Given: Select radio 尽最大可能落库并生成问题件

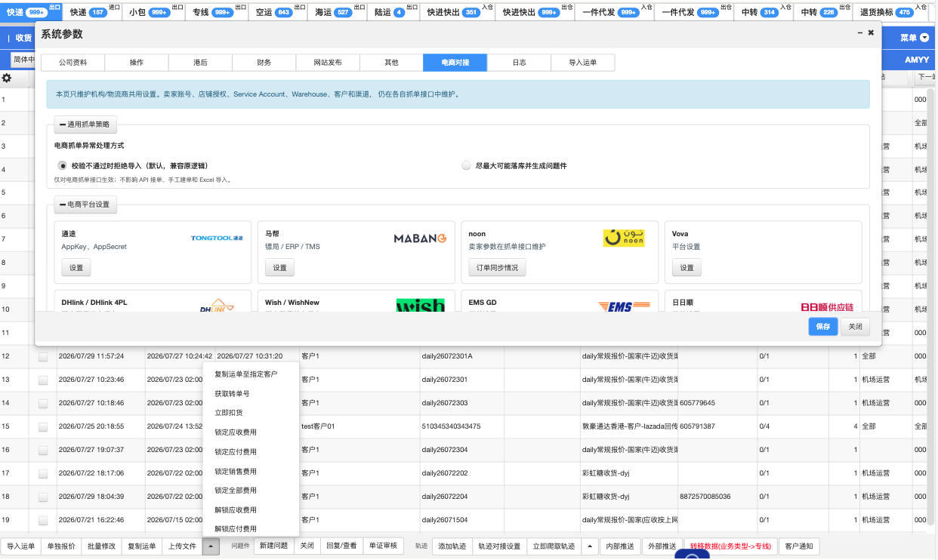Looking at the screenshot, I should coord(466,165).
